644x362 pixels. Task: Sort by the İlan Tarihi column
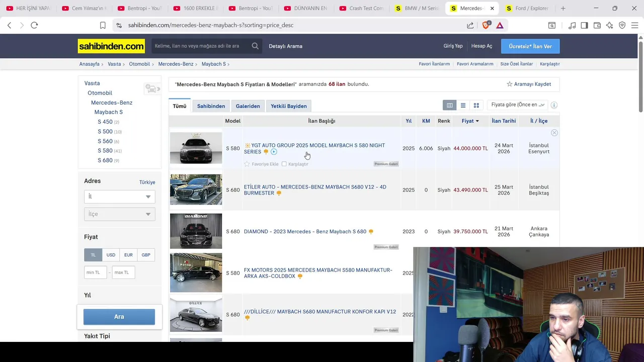click(504, 121)
